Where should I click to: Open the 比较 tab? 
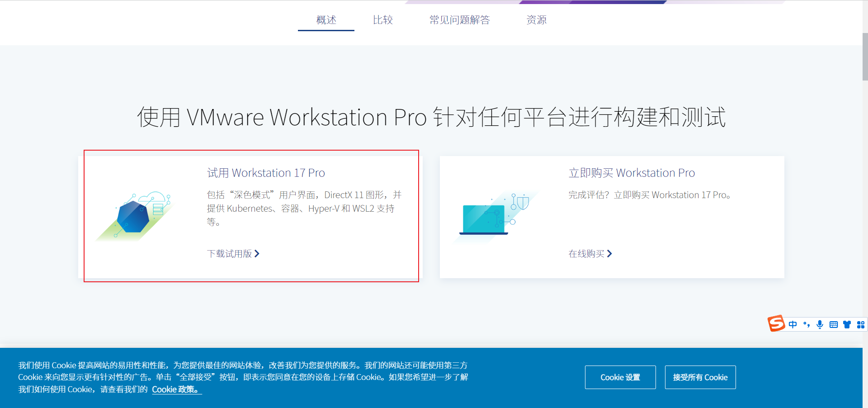tap(382, 20)
